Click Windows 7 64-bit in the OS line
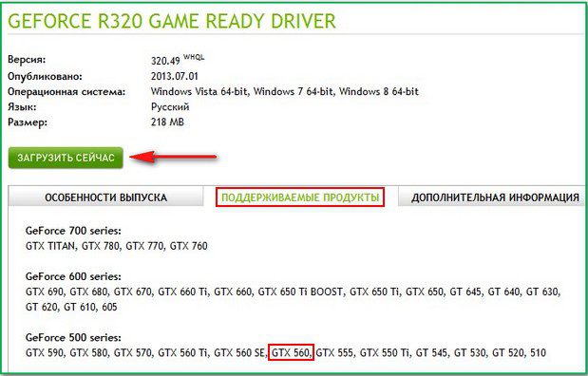 pos(294,91)
